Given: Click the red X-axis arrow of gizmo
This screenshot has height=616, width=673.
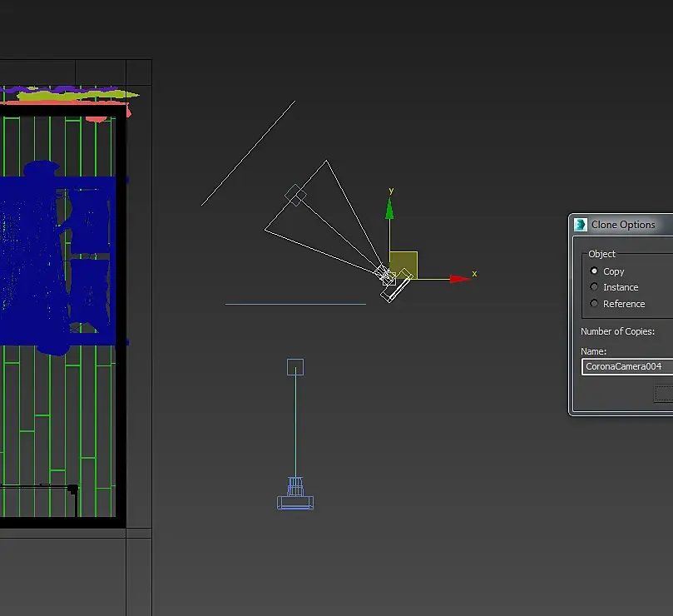Looking at the screenshot, I should (459, 278).
